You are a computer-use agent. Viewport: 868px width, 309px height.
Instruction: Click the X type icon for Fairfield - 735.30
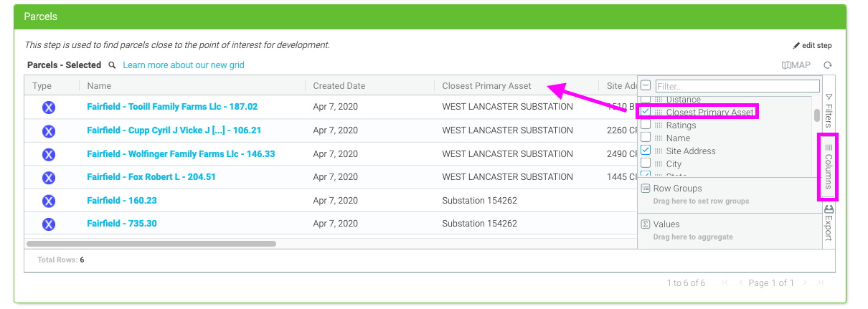(49, 224)
